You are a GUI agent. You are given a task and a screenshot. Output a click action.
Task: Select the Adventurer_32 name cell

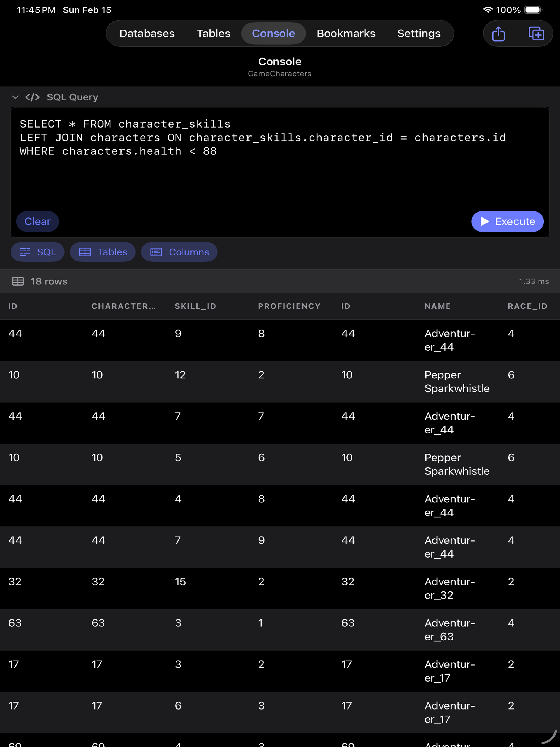pos(450,588)
